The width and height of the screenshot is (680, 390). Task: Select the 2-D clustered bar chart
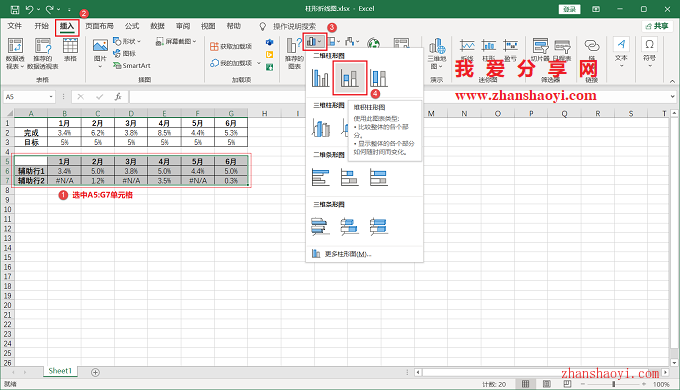pos(320,177)
